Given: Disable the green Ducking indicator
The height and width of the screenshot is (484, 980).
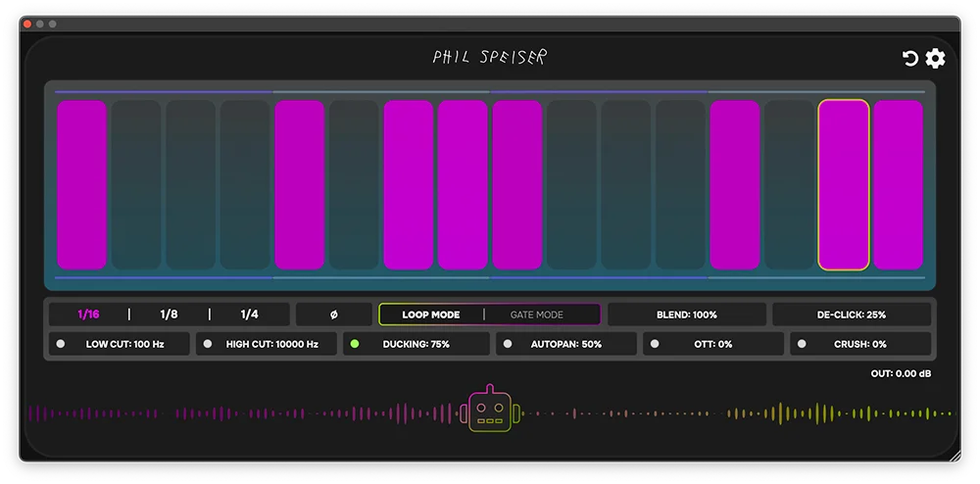Looking at the screenshot, I should coord(355,344).
